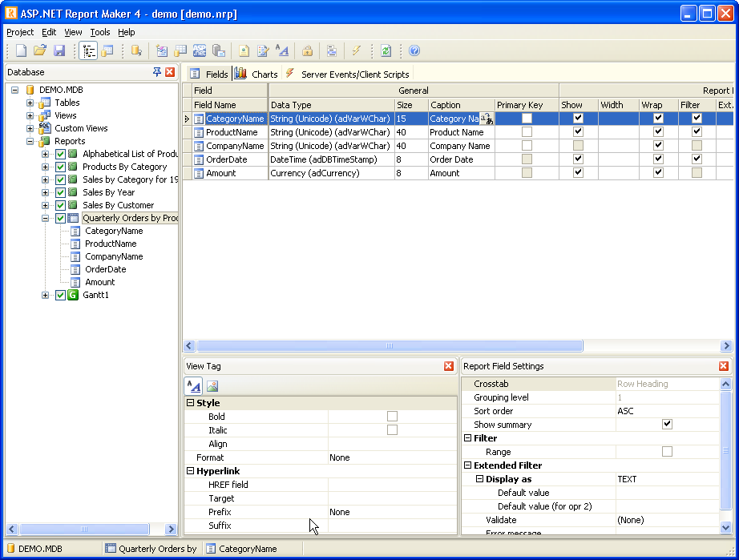Click the multi-language caption button in CategoryName row
Screen dimensions: 739x560
pos(487,119)
